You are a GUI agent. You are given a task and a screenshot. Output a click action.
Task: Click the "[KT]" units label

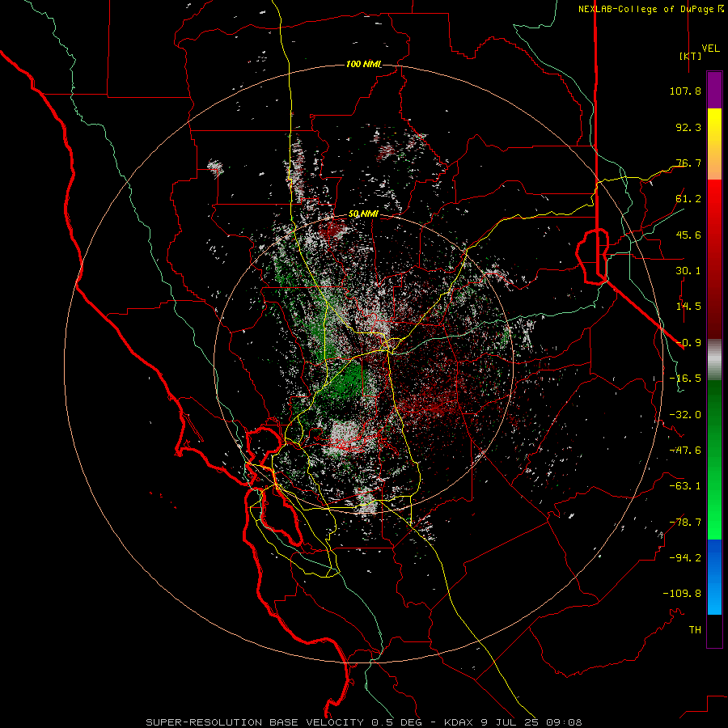coord(691,56)
